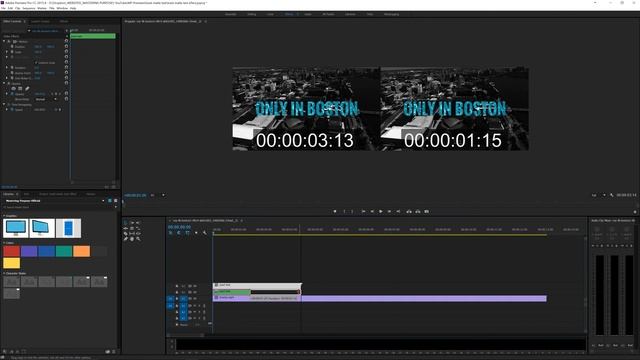Viewport: 640px width, 360px height.
Task: Toggle the A1 track target button
Action: pyautogui.click(x=183, y=306)
